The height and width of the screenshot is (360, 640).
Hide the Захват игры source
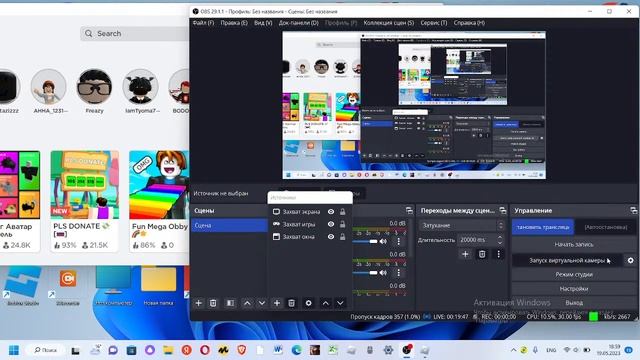point(331,224)
